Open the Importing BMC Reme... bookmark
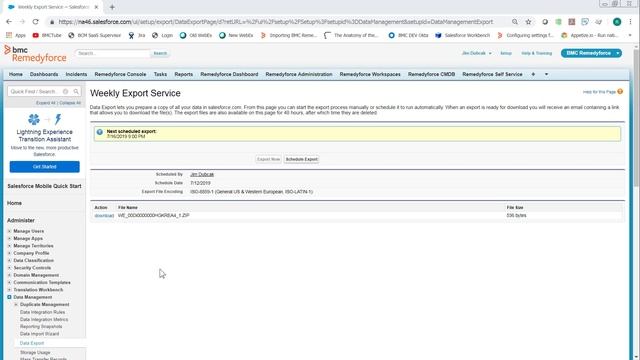Image resolution: width=640 pixels, height=360 pixels. [289, 36]
